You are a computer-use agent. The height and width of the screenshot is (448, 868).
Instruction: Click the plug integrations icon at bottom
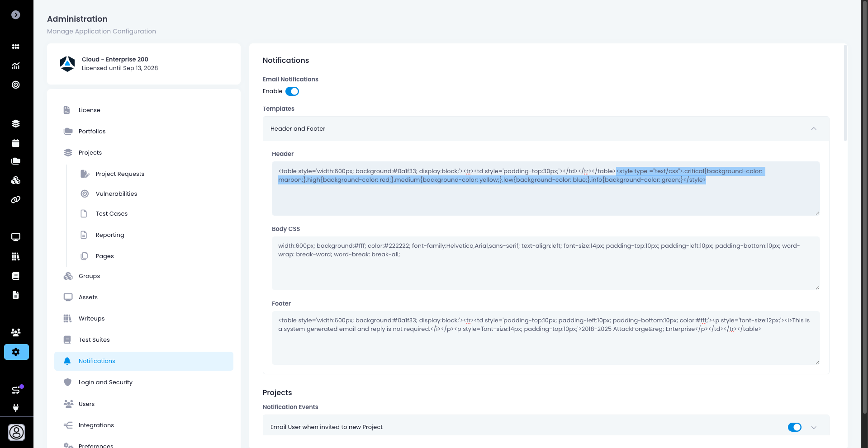pyautogui.click(x=16, y=408)
